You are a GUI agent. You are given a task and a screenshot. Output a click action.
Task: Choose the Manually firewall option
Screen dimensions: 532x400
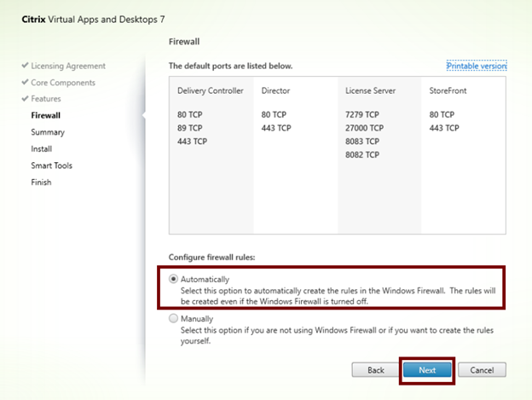point(173,318)
